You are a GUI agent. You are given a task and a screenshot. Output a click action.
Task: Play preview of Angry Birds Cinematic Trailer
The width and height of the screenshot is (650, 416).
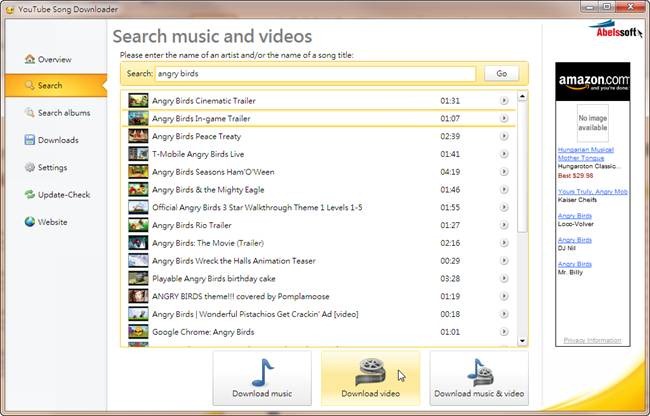coord(504,101)
